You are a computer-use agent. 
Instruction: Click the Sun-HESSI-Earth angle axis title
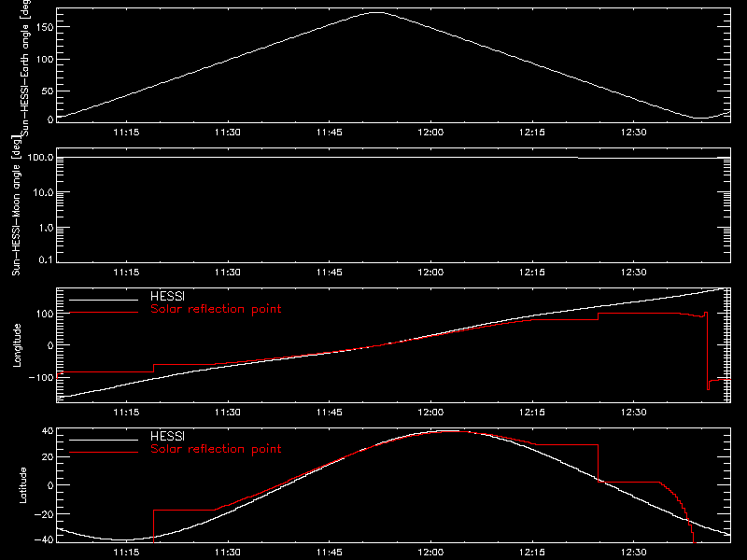[x=26, y=68]
